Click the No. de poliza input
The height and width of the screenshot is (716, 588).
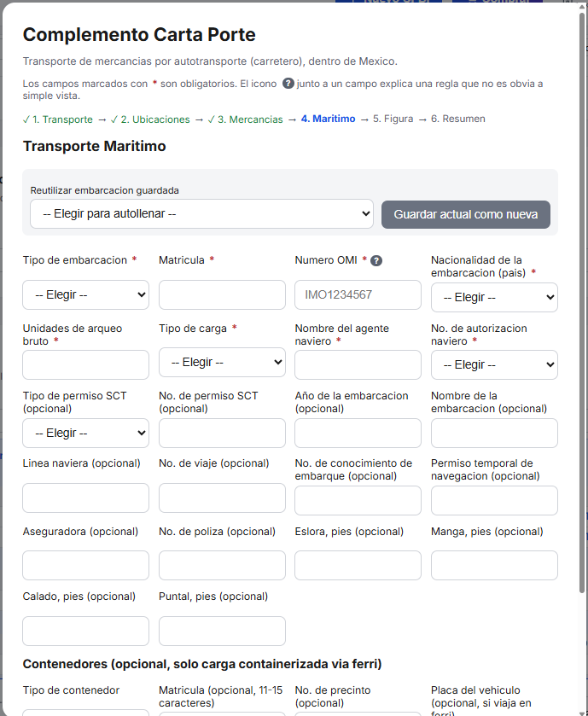tap(222, 565)
